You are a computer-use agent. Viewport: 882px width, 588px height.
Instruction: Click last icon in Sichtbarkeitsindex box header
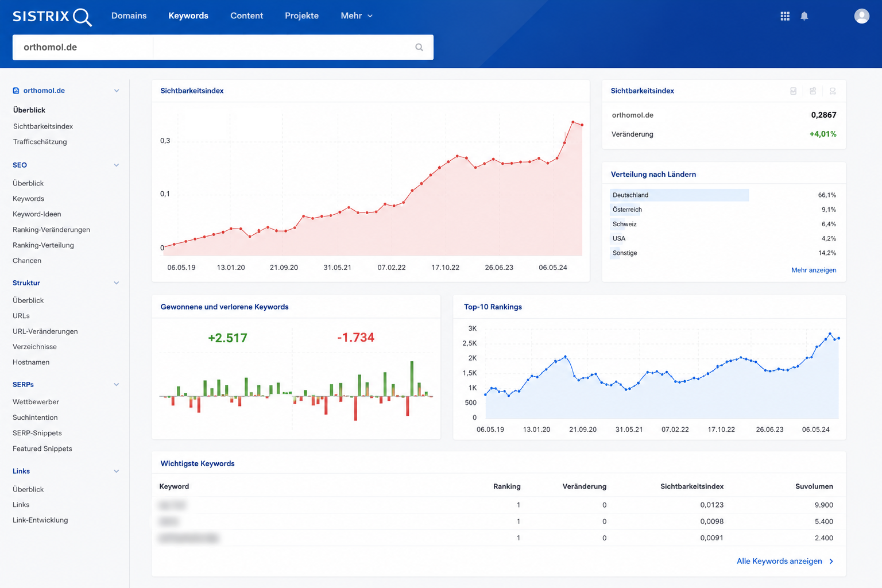[833, 91]
